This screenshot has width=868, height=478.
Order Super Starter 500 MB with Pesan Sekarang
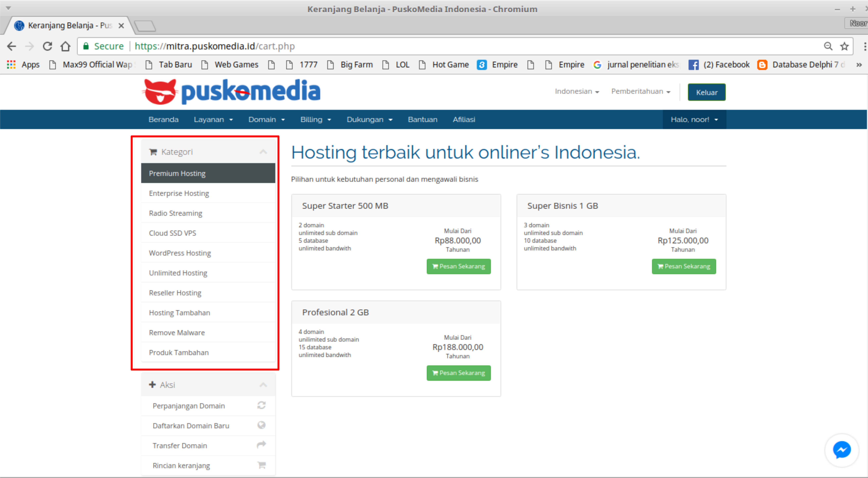458,266
